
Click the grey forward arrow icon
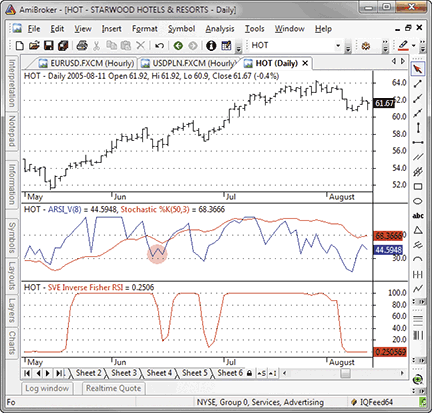(x=193, y=45)
